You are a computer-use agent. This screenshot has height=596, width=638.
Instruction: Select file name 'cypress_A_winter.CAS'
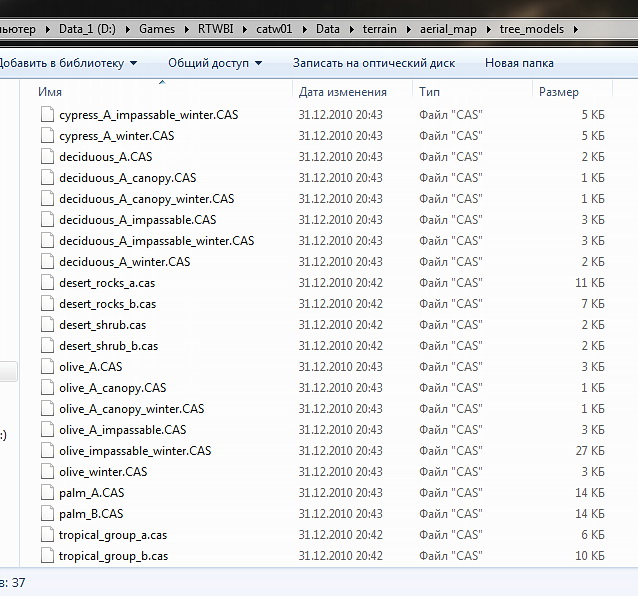[x=117, y=135]
